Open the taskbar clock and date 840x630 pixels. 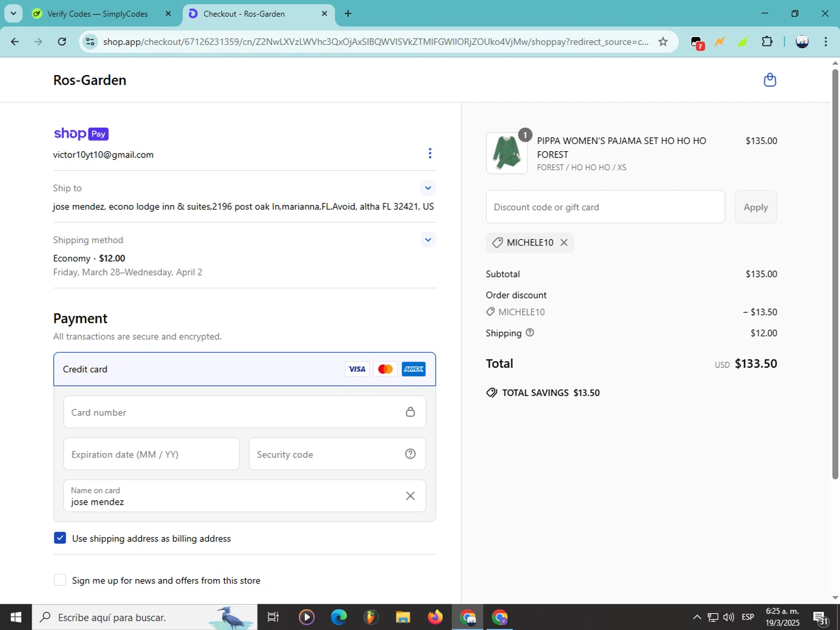click(782, 617)
